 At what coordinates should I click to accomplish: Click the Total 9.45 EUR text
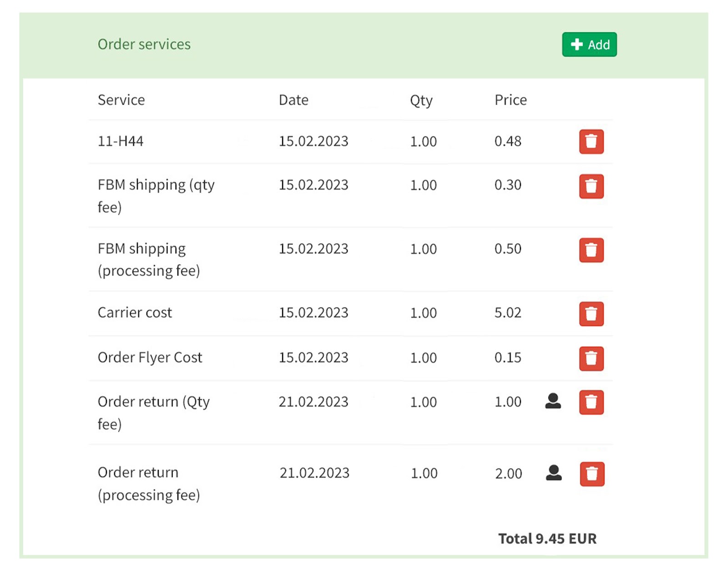(547, 539)
